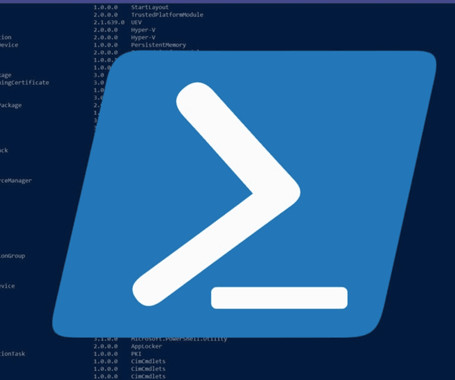Select the TrustedPlatformModule entry
The image size is (455, 380).
[x=167, y=15]
